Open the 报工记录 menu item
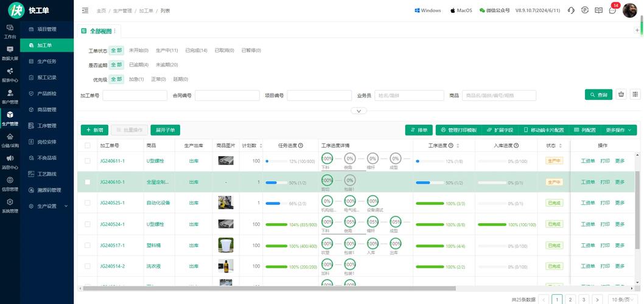The height and width of the screenshot is (304, 644). coord(47,77)
